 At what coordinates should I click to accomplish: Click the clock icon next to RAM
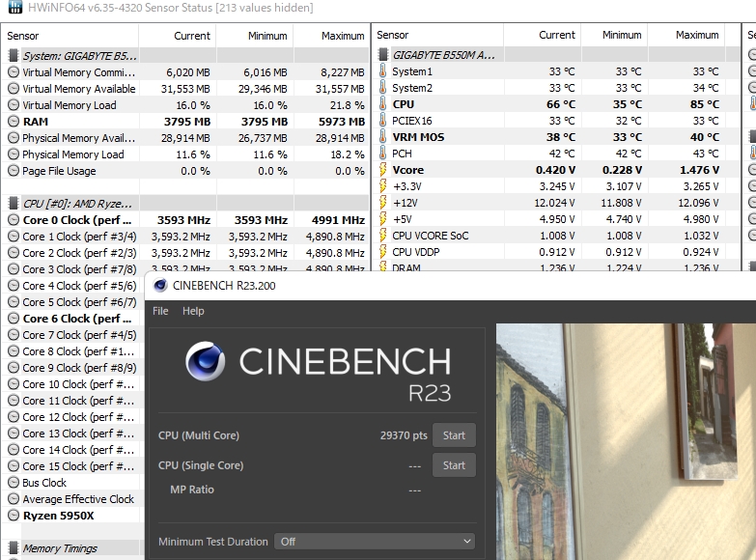pos(14,121)
